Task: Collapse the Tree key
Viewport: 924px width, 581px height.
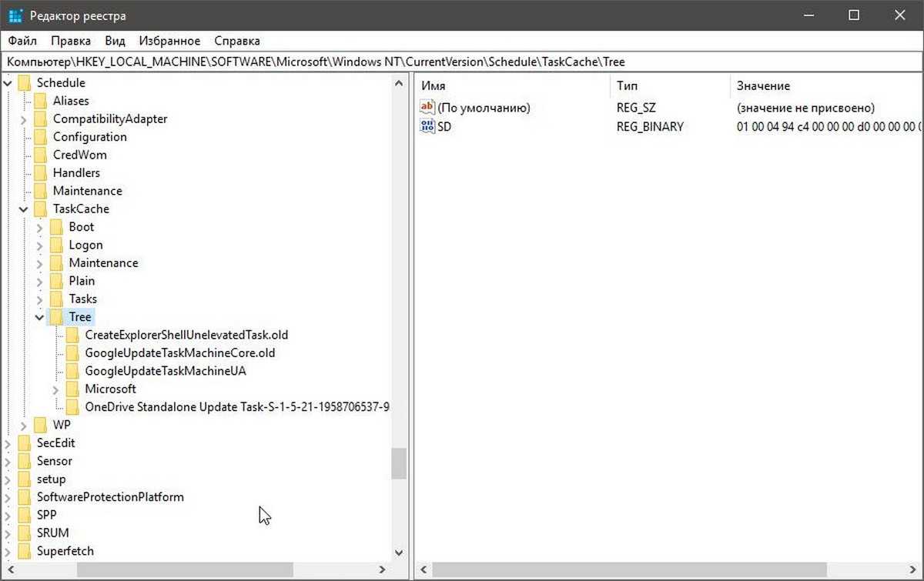Action: tap(40, 317)
